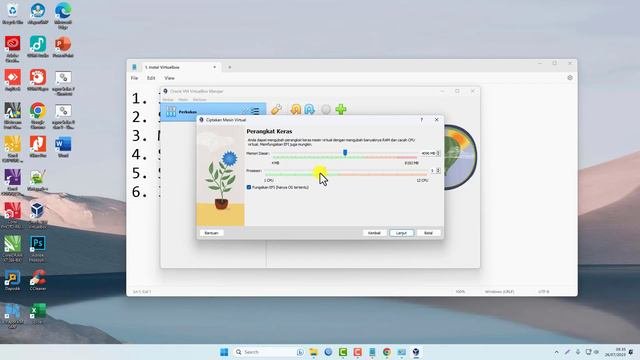Open Microsoft Edge desktop icon
Screen dimensions: 640x360
(x=63, y=16)
